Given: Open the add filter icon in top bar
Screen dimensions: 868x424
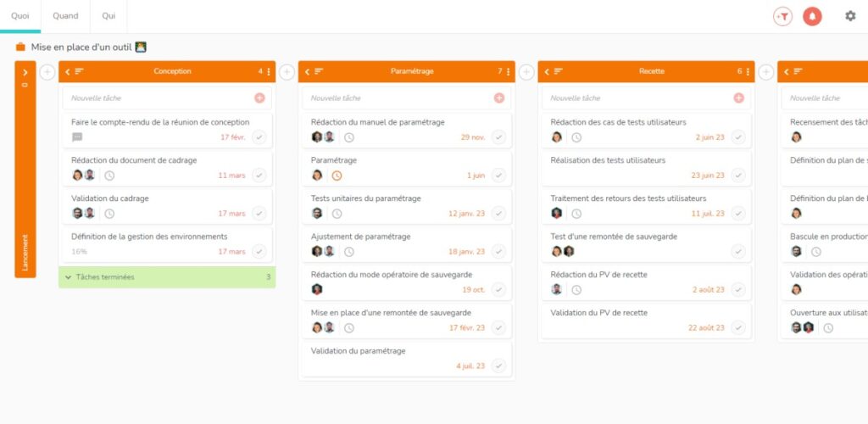Looking at the screenshot, I should (782, 17).
